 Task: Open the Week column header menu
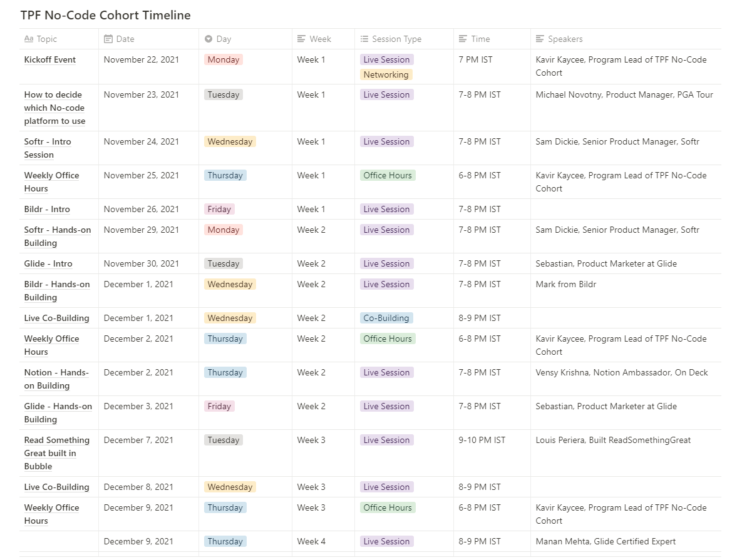click(x=323, y=39)
